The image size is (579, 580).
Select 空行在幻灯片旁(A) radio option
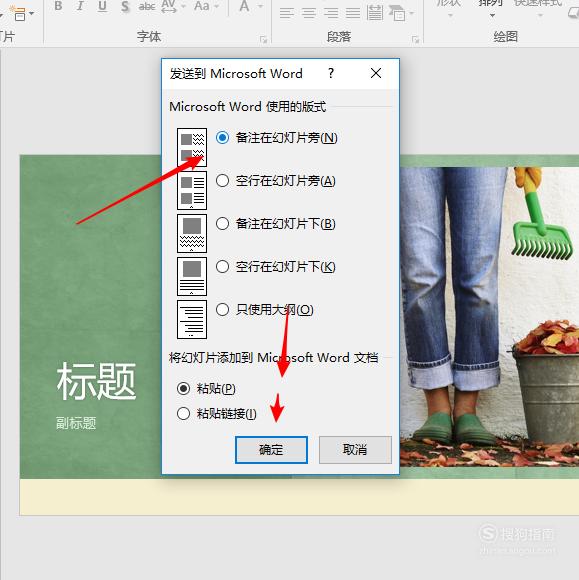[276, 181]
